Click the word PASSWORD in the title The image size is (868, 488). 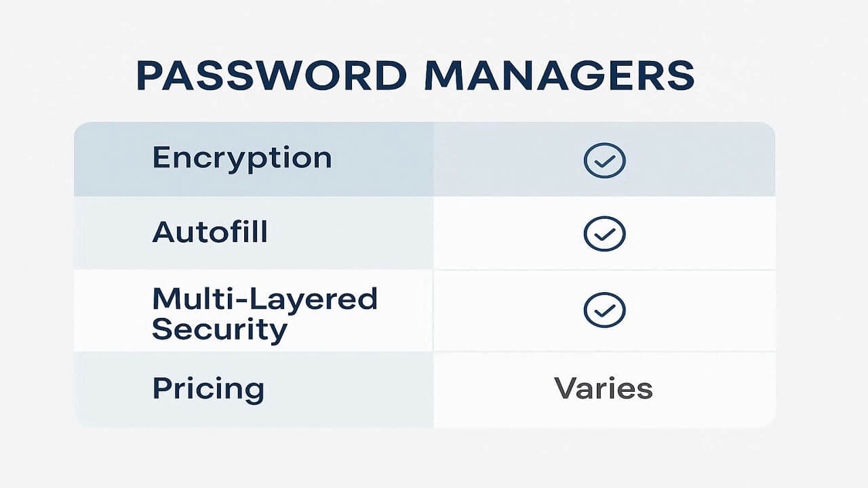(x=271, y=76)
